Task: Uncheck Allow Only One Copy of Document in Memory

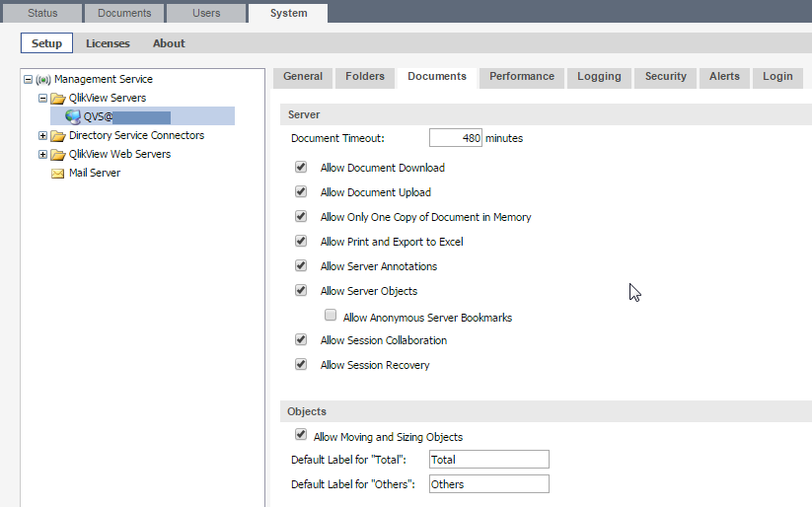Action: [301, 216]
